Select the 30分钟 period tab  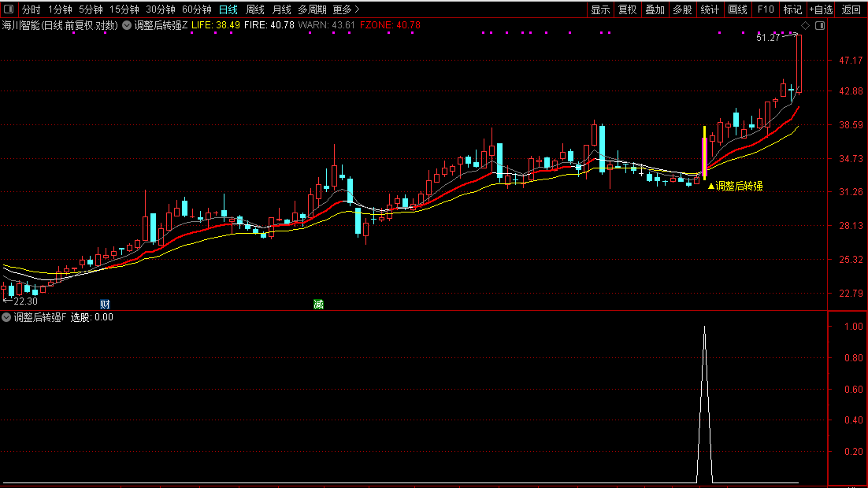[161, 9]
